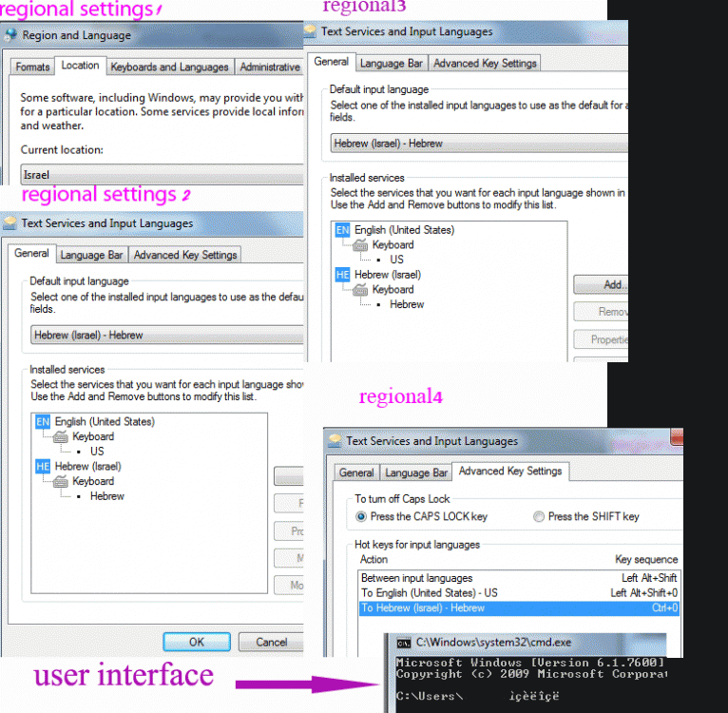728x713 pixels.
Task: Click Hebrew keyboard icon in regional3 list
Action: coord(360,289)
